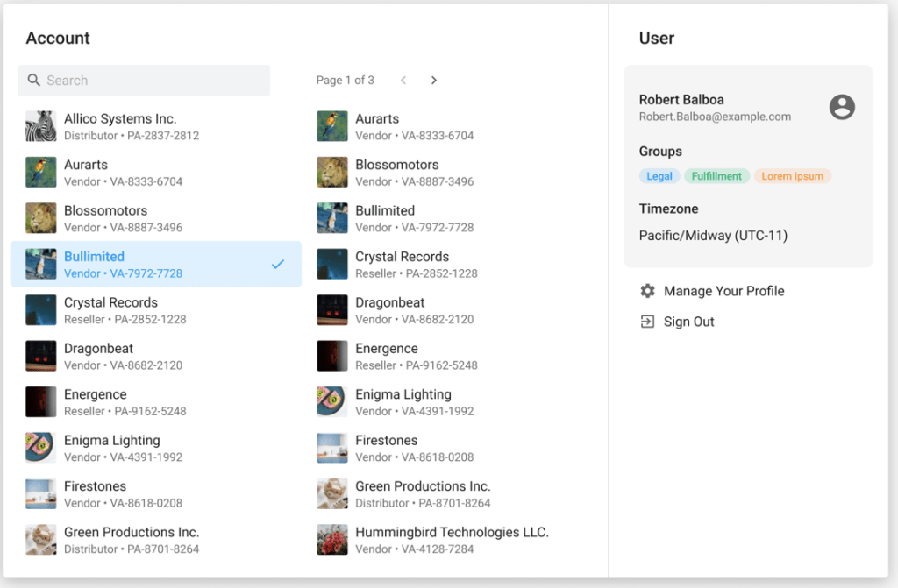Open Manage Your Profile
Image resolution: width=898 pixels, height=588 pixels.
pos(723,290)
